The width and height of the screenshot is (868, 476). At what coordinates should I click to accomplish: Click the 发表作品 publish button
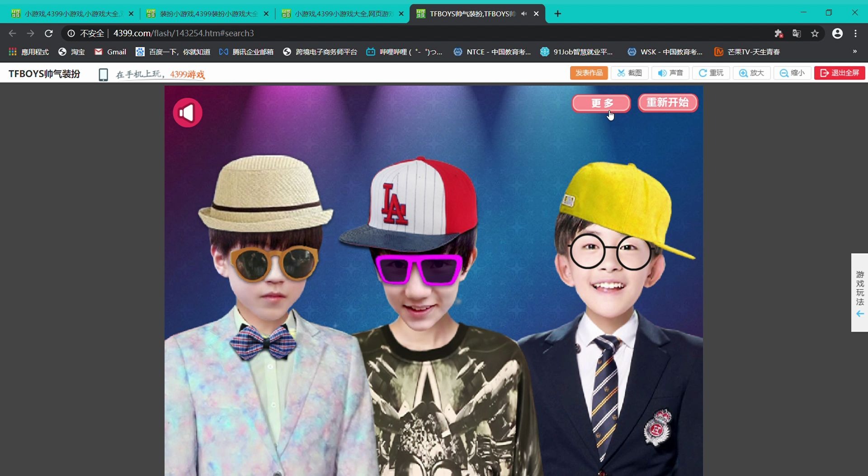coord(589,73)
